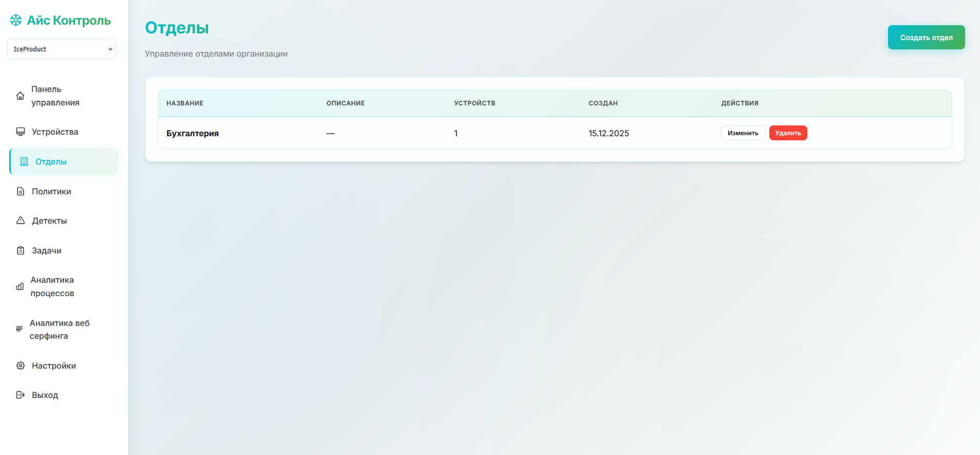The height and width of the screenshot is (455, 980).
Task: Click the monitor icon next to Устройства
Action: tap(21, 132)
